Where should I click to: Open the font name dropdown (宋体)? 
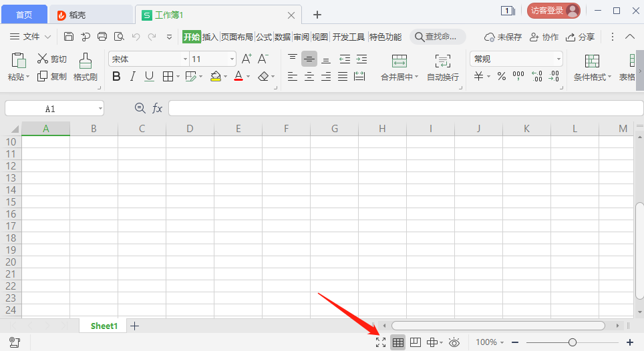185,59
